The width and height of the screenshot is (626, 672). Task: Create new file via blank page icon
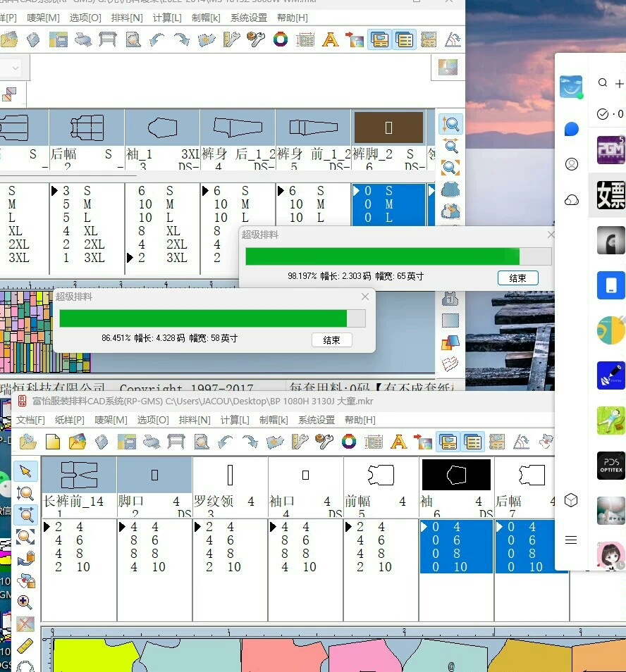[x=53, y=442]
